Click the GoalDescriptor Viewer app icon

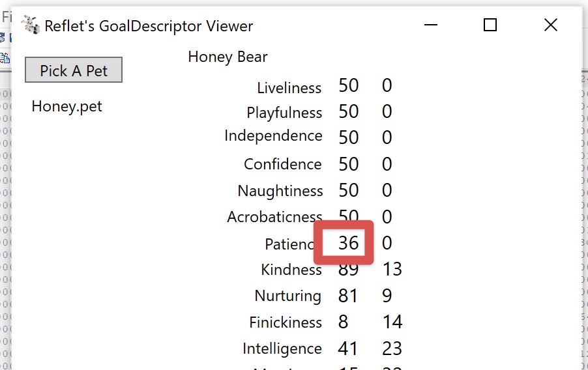(30, 25)
